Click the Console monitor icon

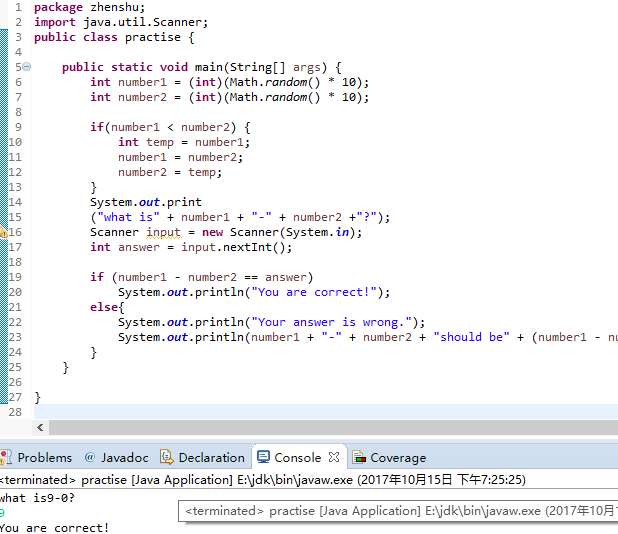(x=263, y=457)
